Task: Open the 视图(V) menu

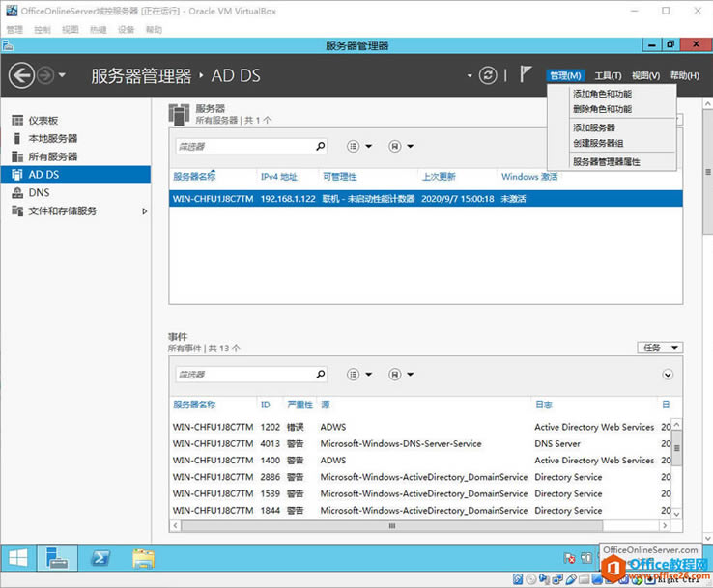Action: click(x=645, y=76)
